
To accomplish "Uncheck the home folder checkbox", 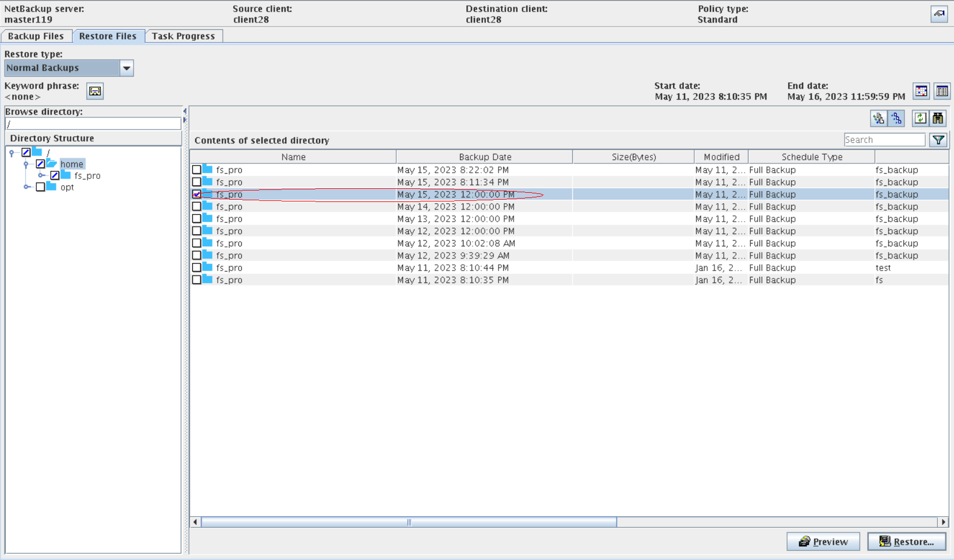I will (40, 164).
